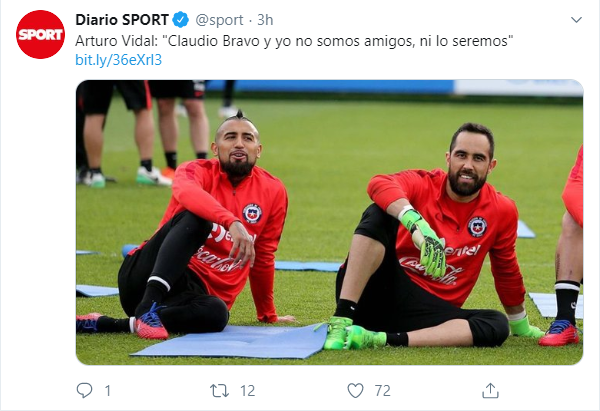Open the 3h timestamp permalink
The width and height of the screenshot is (600, 411).
tap(265, 20)
